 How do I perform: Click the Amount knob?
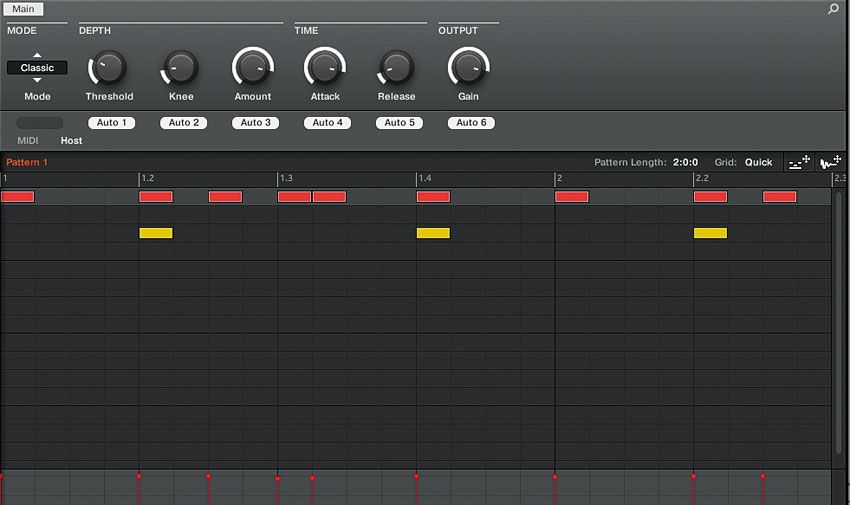(x=253, y=68)
